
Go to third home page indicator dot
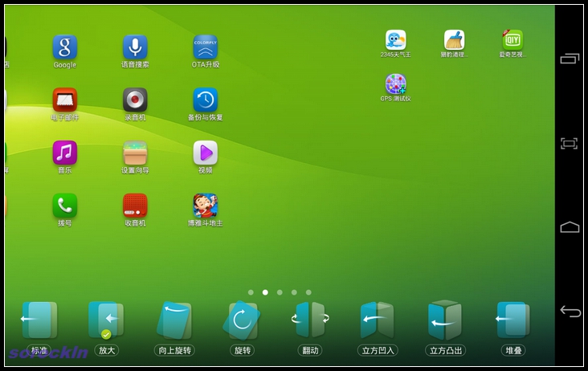click(x=280, y=292)
